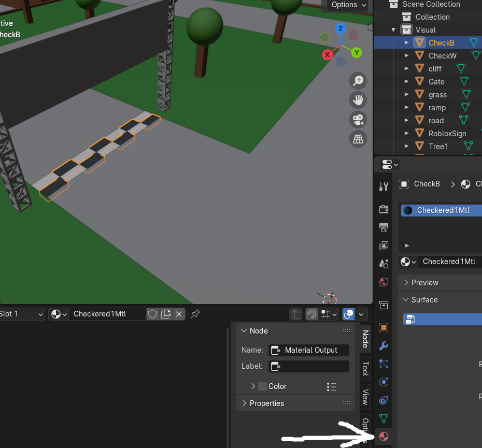
Task: Select Tree1 object in outliner
Action: (438, 146)
